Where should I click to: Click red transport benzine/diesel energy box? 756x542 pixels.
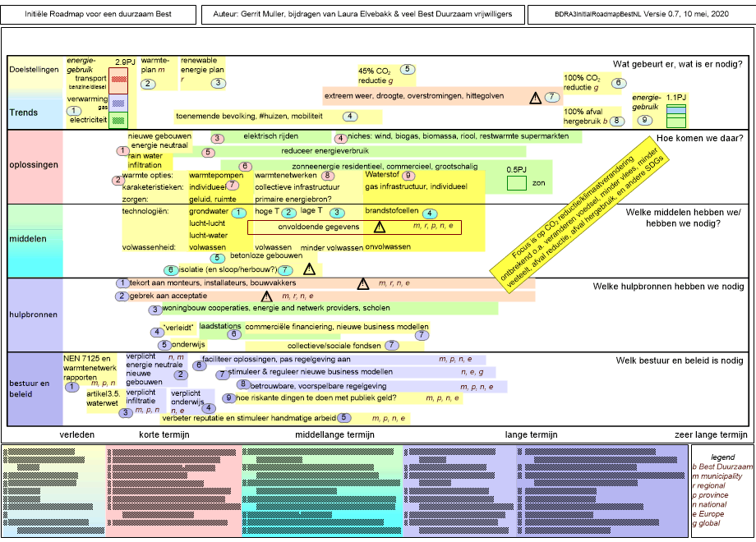[118, 81]
